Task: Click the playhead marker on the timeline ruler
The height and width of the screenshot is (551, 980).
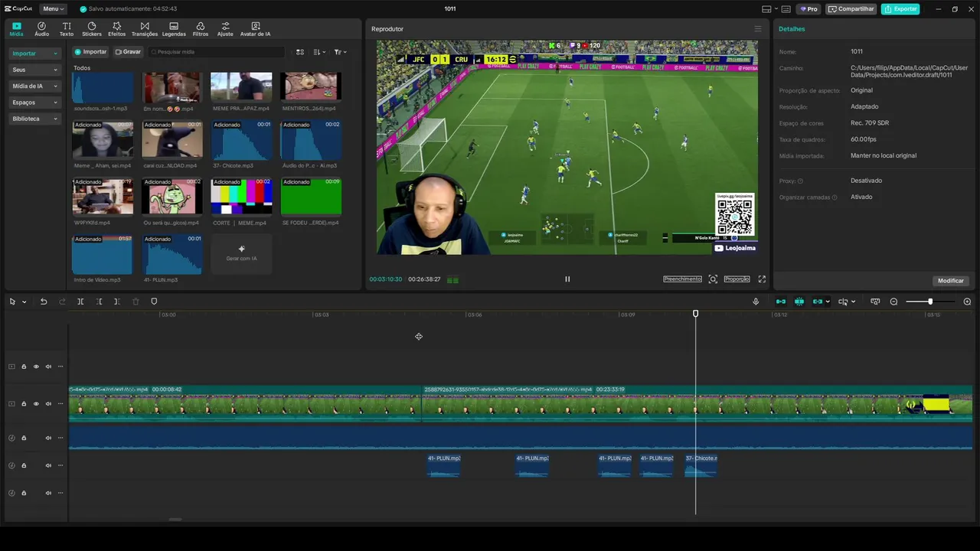Action: [x=696, y=314]
